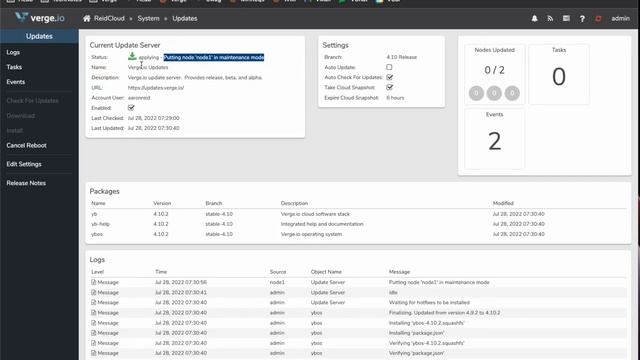Click the verge.io logo

point(40,18)
